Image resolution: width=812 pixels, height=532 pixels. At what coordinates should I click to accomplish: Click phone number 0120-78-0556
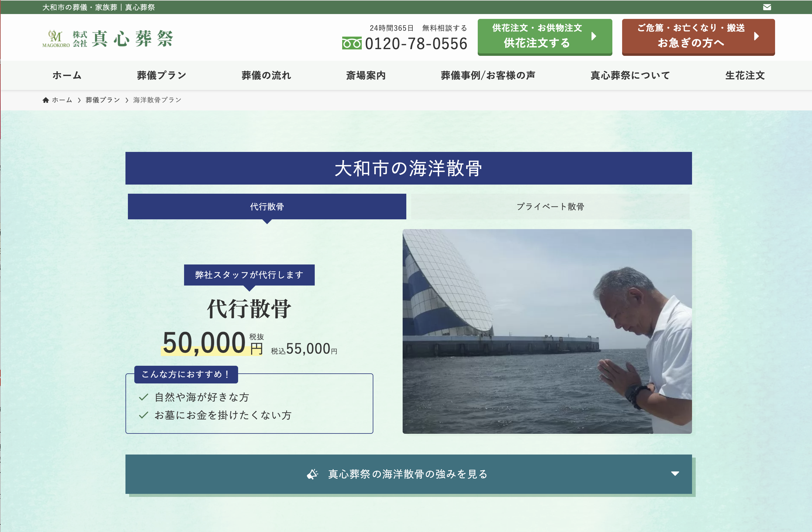[416, 44]
